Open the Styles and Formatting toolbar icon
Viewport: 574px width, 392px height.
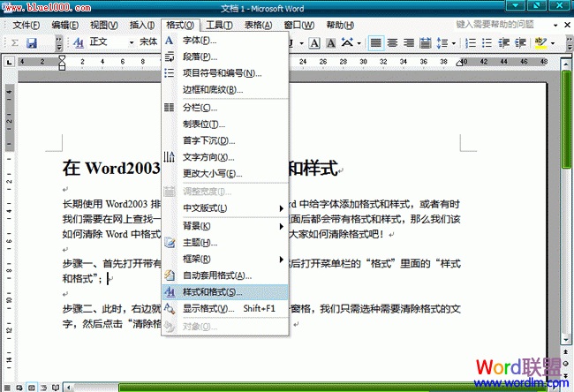[x=79, y=43]
